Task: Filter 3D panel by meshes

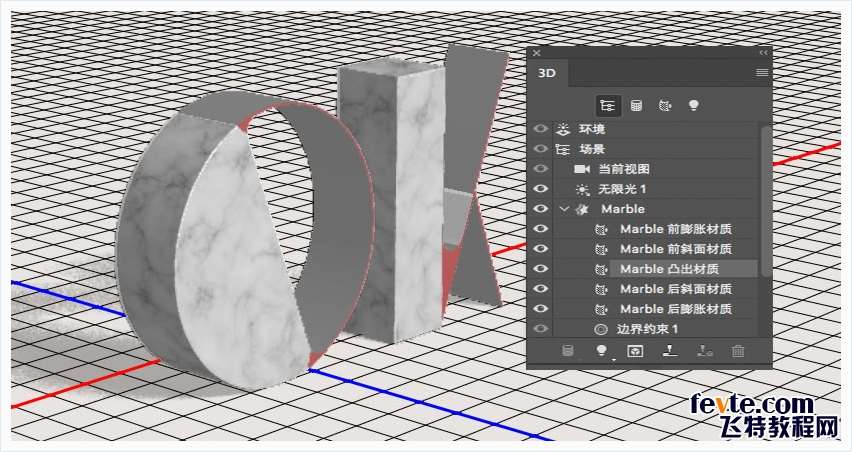Action: (636, 105)
